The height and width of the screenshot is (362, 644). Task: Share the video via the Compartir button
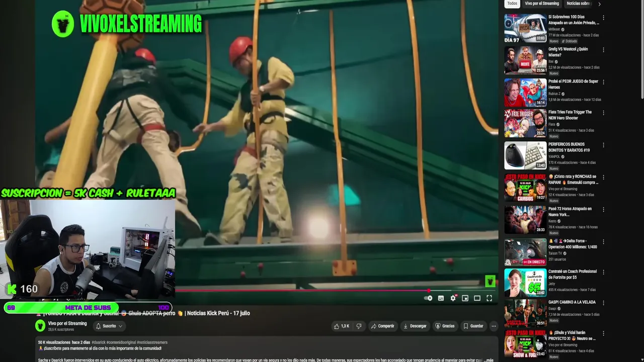click(x=382, y=326)
